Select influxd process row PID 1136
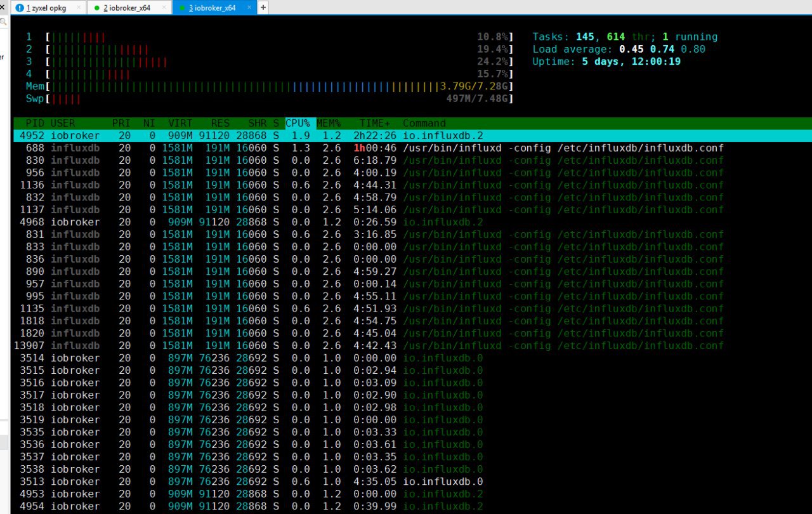Screen dimensions: 812x514 412,185
